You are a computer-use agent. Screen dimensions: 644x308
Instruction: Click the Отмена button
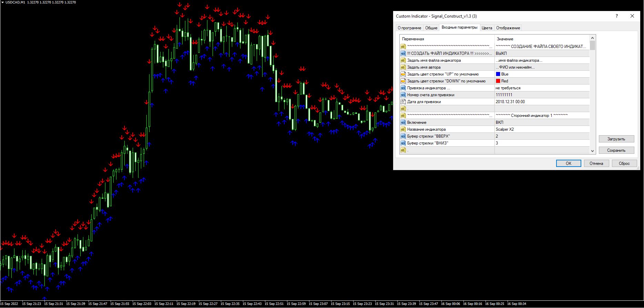pyautogui.click(x=596, y=163)
